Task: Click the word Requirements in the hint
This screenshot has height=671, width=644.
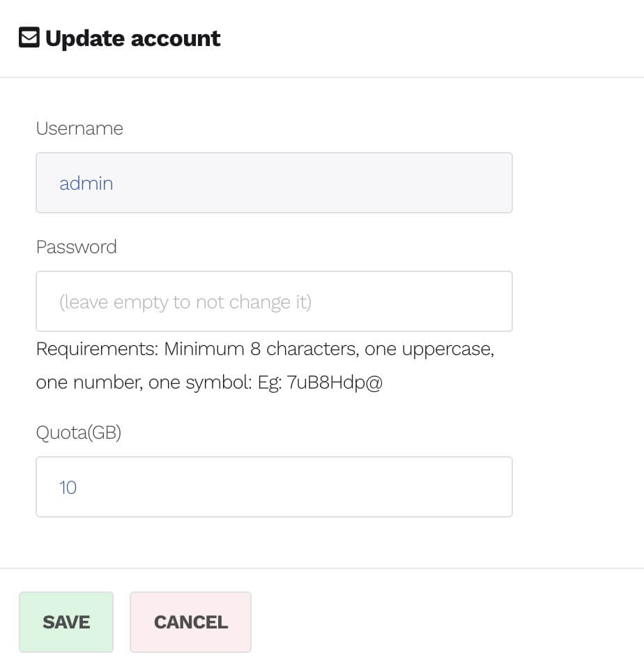Action: [98, 349]
